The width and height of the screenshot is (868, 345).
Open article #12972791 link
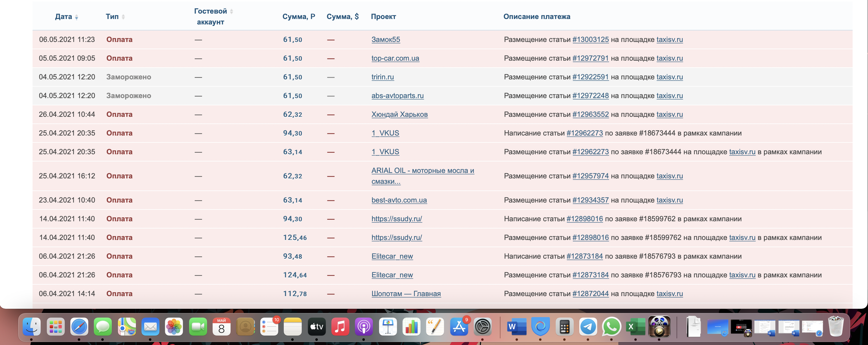[x=590, y=58]
